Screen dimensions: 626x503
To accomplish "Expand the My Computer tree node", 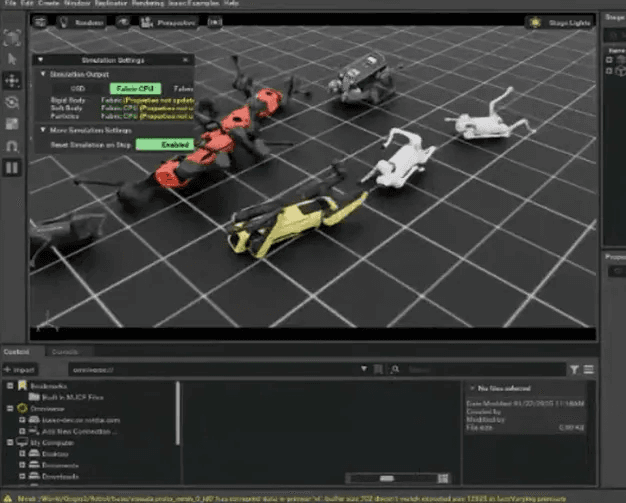I will point(10,441).
